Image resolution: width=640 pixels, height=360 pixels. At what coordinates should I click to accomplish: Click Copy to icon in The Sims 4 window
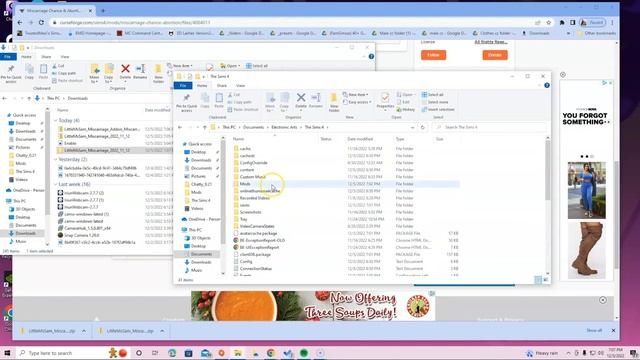pos(284,102)
